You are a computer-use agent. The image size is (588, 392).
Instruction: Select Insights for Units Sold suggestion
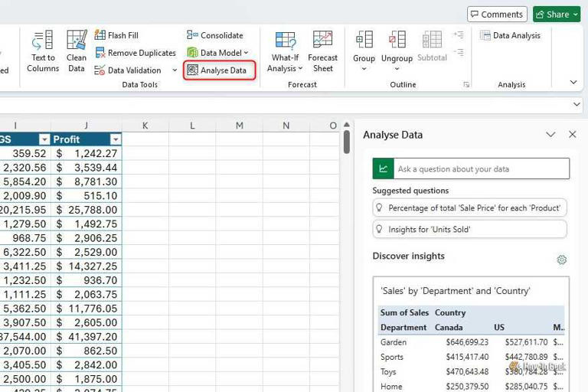point(469,229)
